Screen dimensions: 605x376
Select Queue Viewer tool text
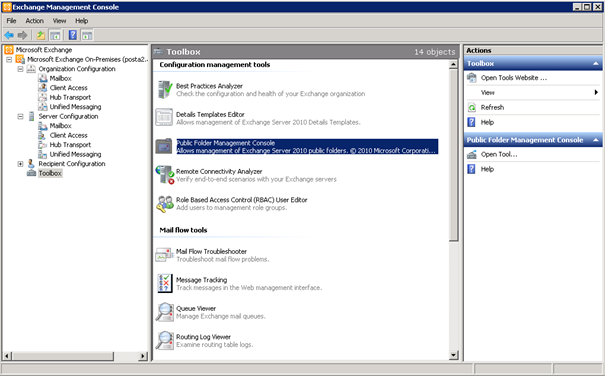196,308
